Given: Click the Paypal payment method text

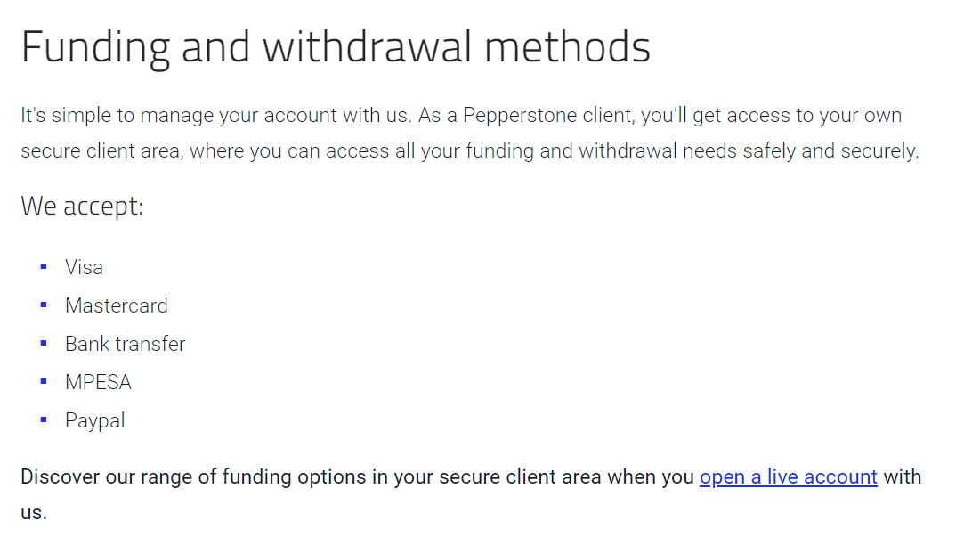Looking at the screenshot, I should pos(94,420).
